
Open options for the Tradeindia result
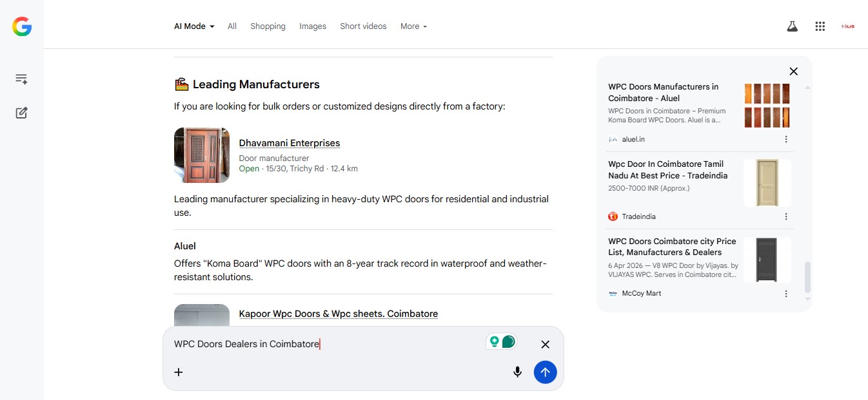click(786, 216)
